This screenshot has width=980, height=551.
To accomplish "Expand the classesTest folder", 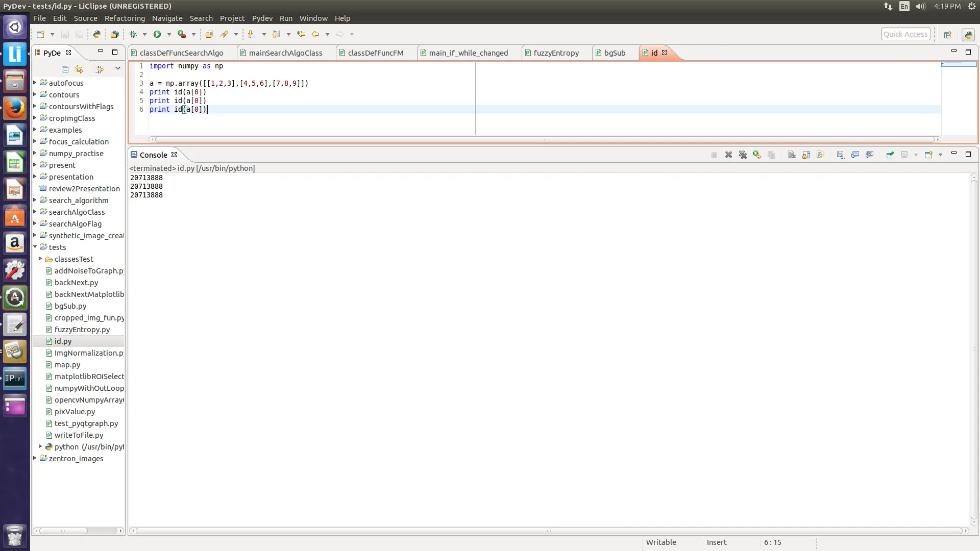I will [x=40, y=259].
